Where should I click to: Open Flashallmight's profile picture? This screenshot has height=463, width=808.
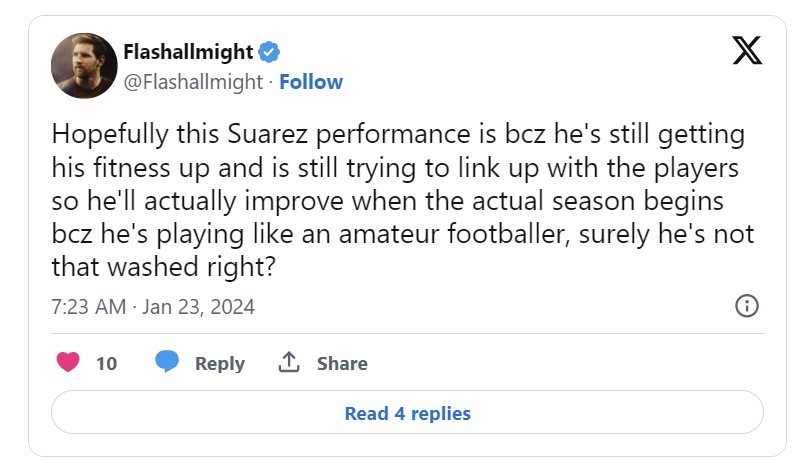(84, 65)
